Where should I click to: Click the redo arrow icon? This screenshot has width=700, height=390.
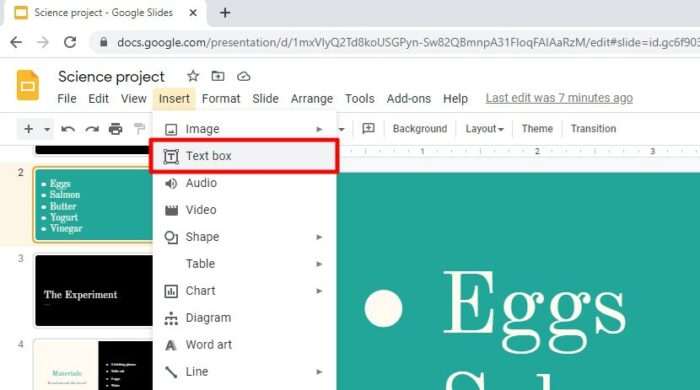[x=92, y=129]
